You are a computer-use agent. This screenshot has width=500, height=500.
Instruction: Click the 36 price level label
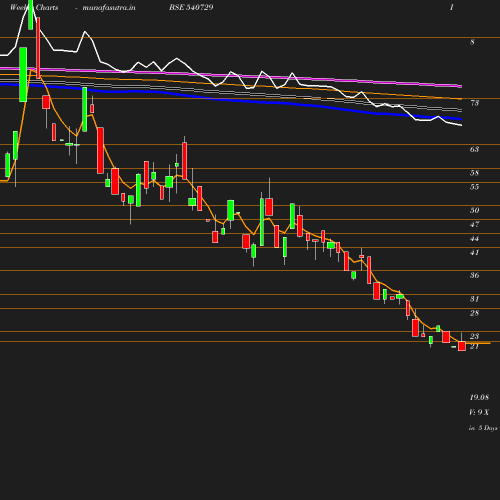474,275
